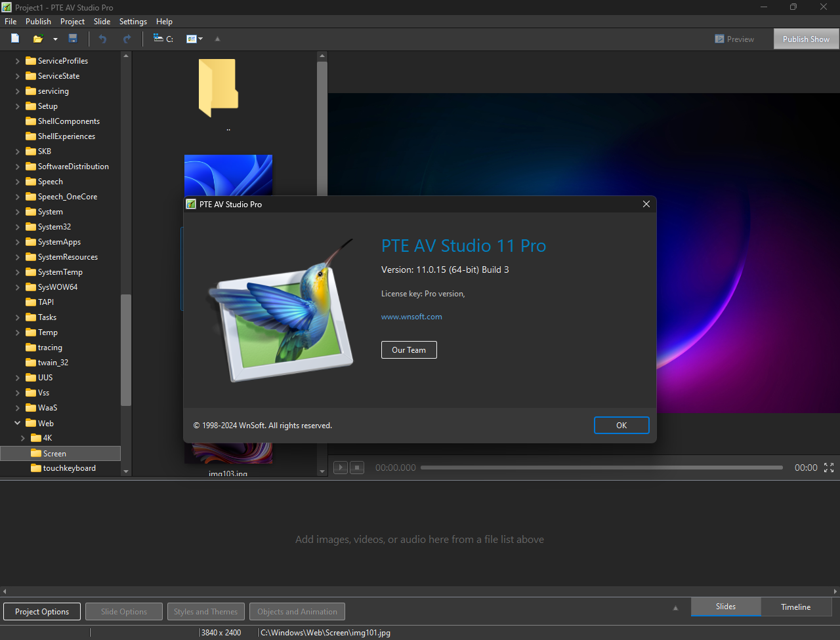This screenshot has width=840, height=640.
Task: Click the Our Team button
Action: pos(409,350)
